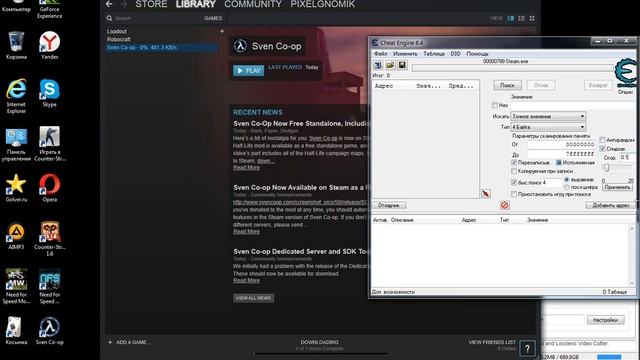Toggle the Writable checkbox
Image resolution: width=640 pixels, height=360 pixels.
(514, 162)
